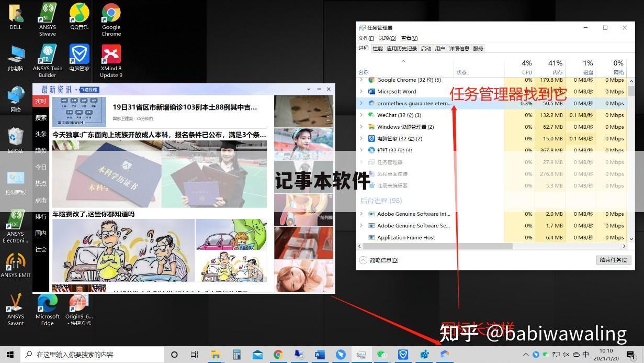Open the Chrome icon on taskbar
The width and height of the screenshot is (644, 363).
pyautogui.click(x=278, y=355)
